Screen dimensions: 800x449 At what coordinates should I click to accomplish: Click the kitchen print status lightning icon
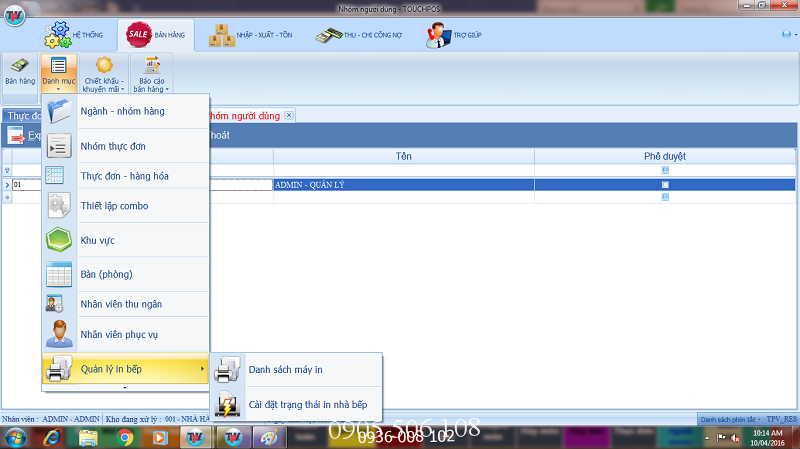pos(227,404)
